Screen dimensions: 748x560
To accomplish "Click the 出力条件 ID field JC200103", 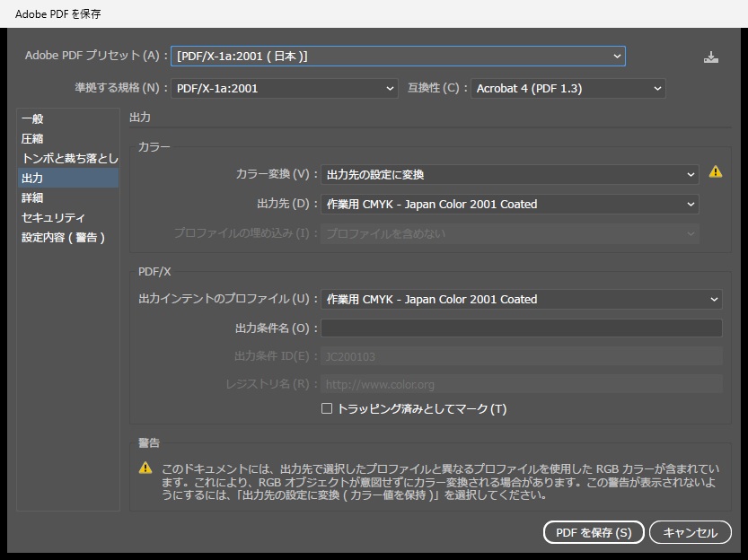I will pyautogui.click(x=522, y=356).
